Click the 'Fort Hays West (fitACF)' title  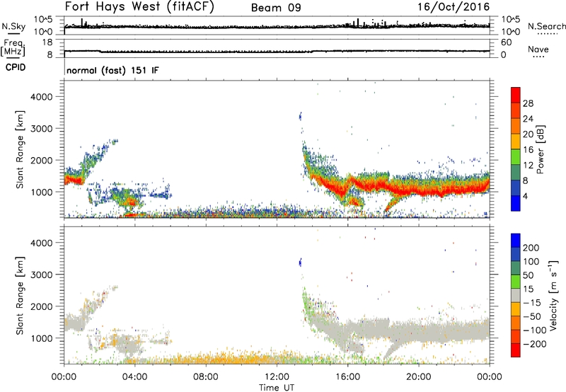pyautogui.click(x=139, y=7)
